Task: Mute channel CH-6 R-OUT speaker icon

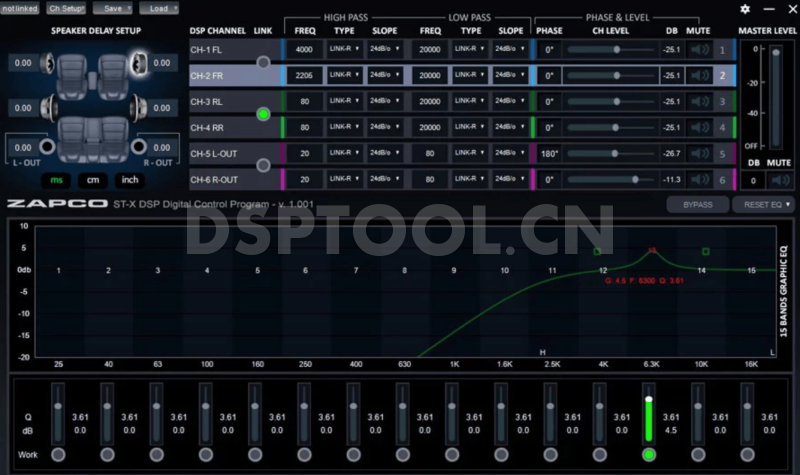Action: (x=700, y=180)
